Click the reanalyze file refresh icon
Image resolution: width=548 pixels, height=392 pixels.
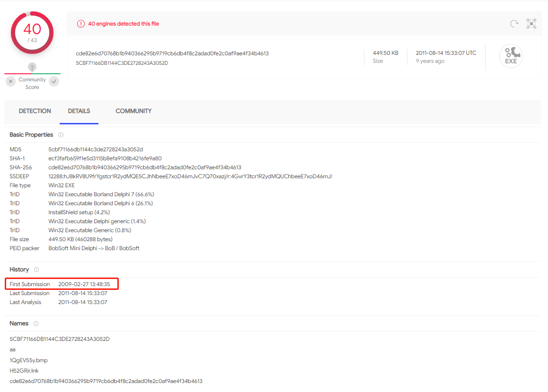pyautogui.click(x=514, y=24)
